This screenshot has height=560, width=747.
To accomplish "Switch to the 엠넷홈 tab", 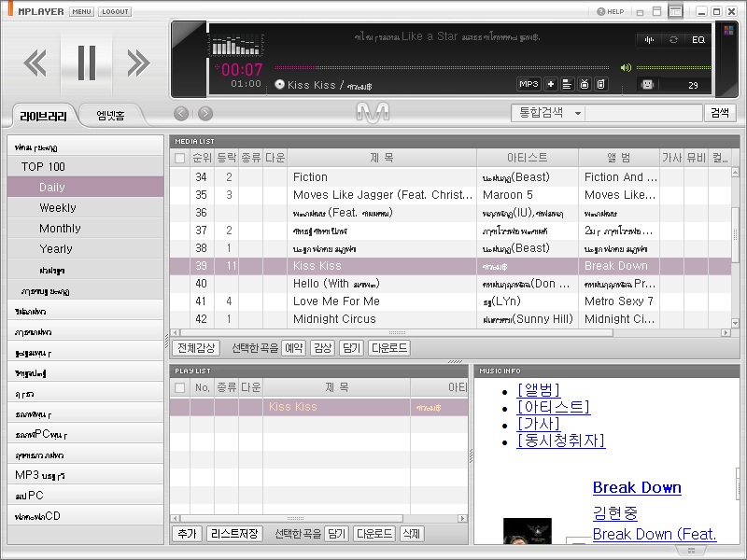I will pos(110,116).
